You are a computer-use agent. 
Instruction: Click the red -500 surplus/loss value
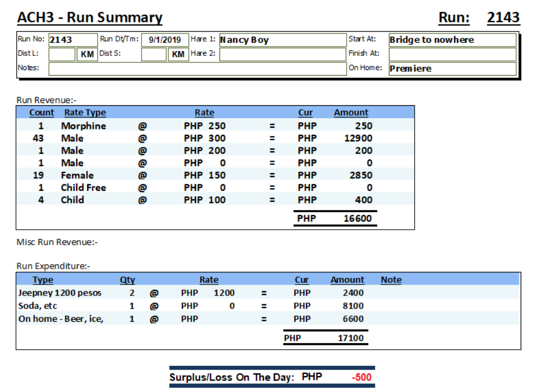point(362,377)
